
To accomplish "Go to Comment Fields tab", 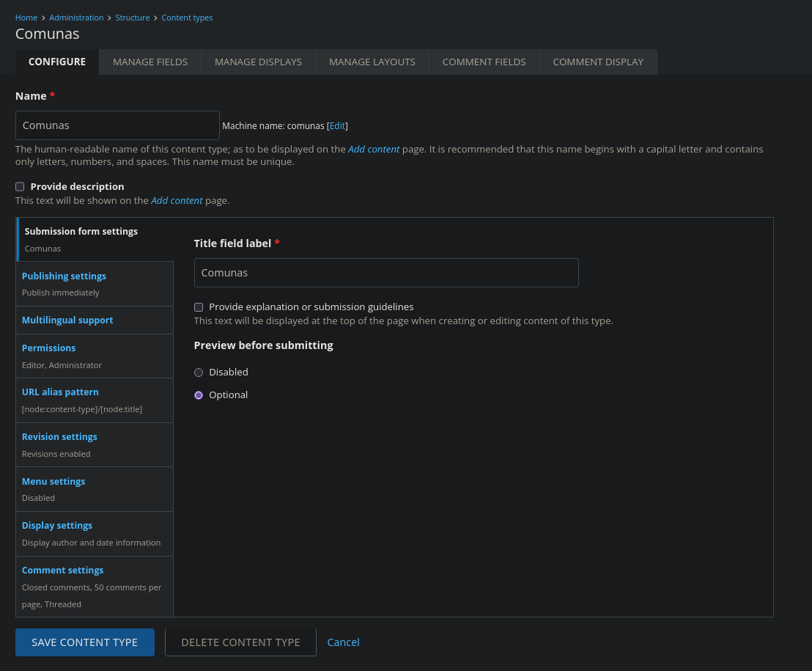I will [484, 62].
